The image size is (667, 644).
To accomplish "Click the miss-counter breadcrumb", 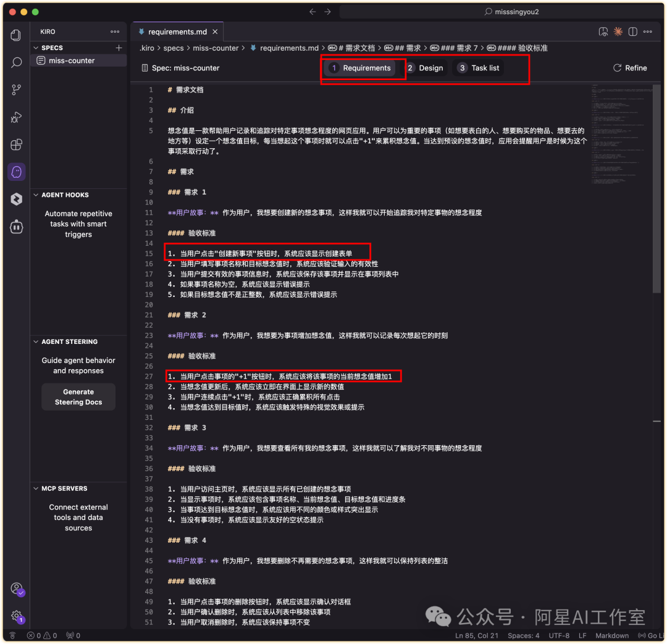I will (216, 48).
